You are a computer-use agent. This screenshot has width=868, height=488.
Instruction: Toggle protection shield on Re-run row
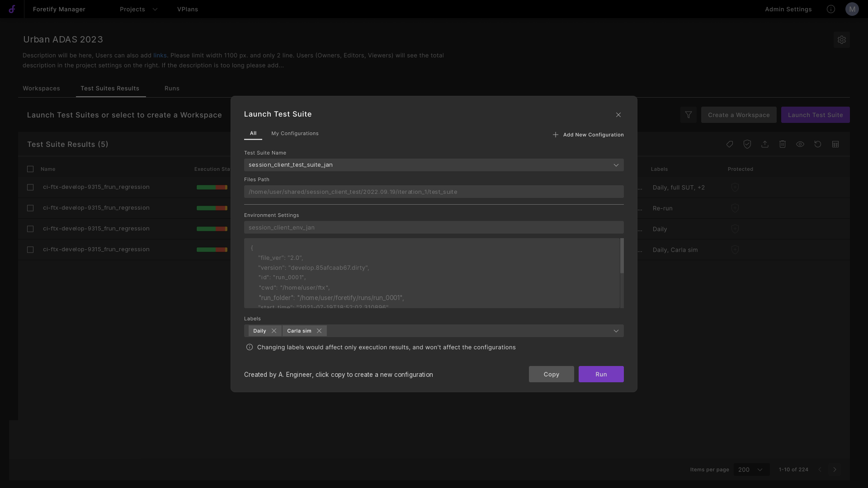click(x=735, y=208)
